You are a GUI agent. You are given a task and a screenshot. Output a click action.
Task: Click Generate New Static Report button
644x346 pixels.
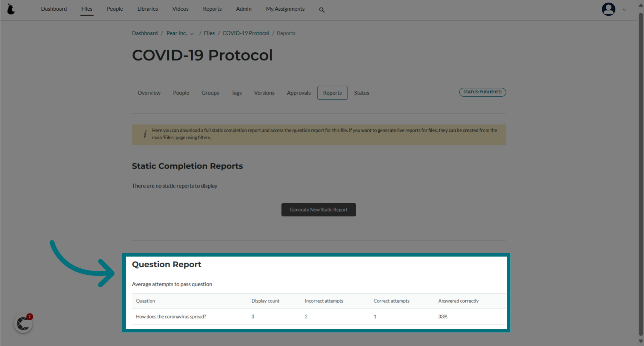click(318, 210)
